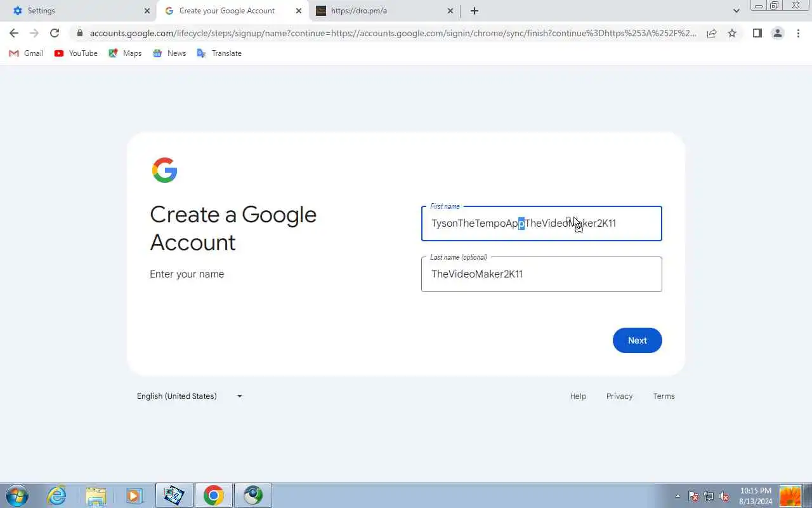This screenshot has height=508, width=812.
Task: Open the Chrome profile avatar
Action: click(778, 33)
